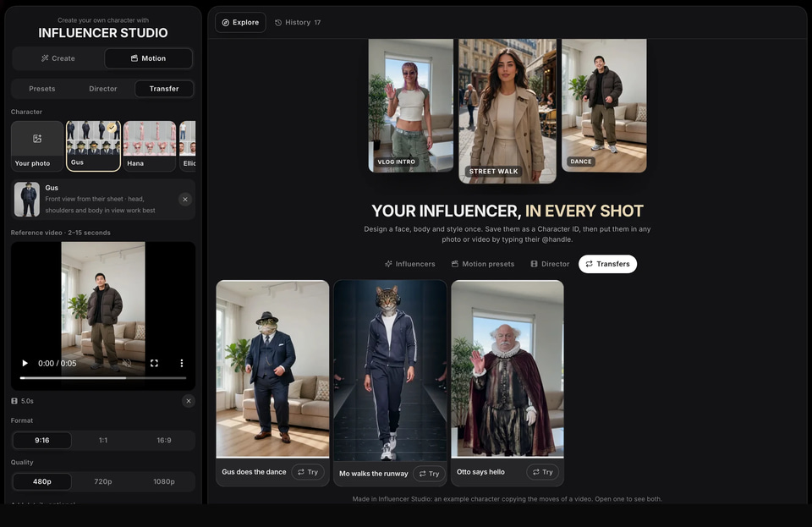Choose the 16:9 format
The height and width of the screenshot is (527, 812).
[164, 440]
